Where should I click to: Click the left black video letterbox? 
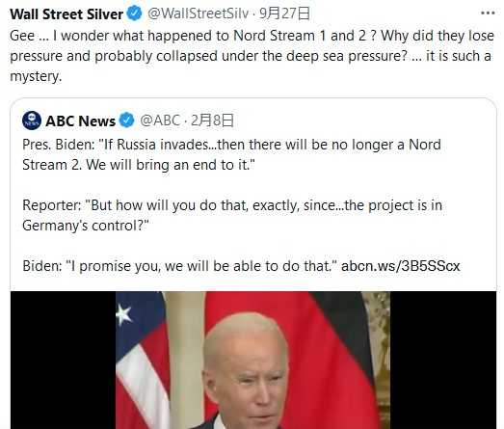click(63, 361)
